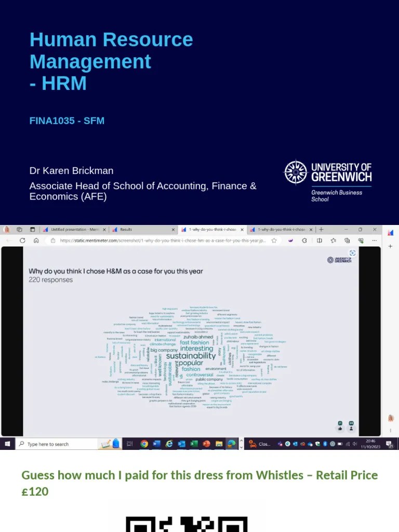399x532 pixels.
Task: Click the Clos... taskbar toolbar item
Action: click(259, 444)
